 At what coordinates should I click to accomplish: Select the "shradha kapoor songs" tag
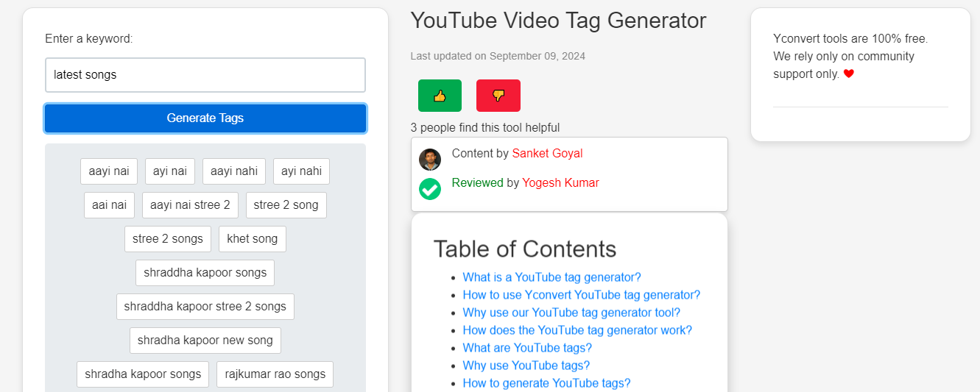tap(143, 374)
